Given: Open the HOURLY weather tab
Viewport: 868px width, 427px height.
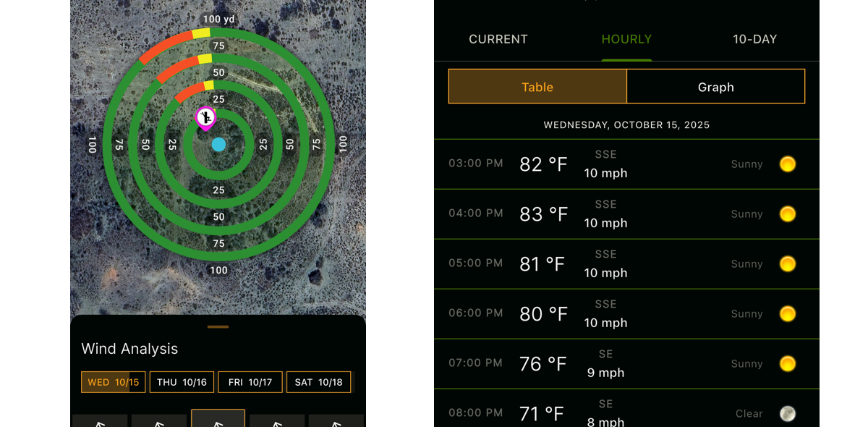Looking at the screenshot, I should click(x=626, y=39).
